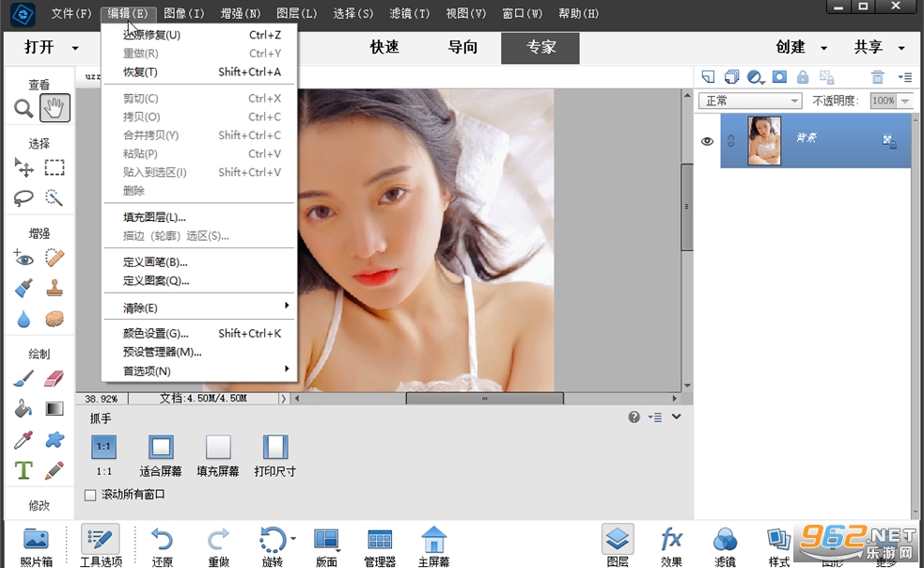Select the Paint Bucket tool
Screen dimensions: 924x568
point(23,409)
